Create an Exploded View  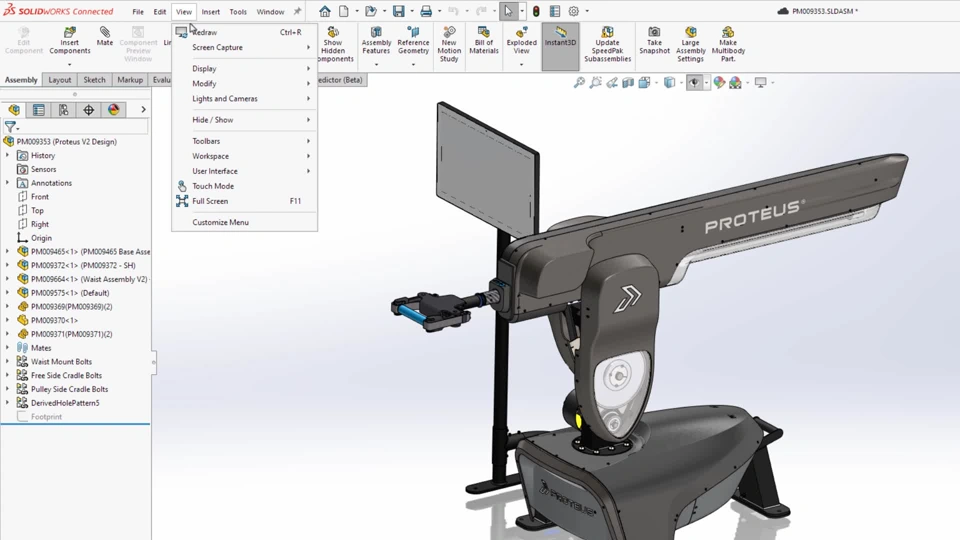522,40
